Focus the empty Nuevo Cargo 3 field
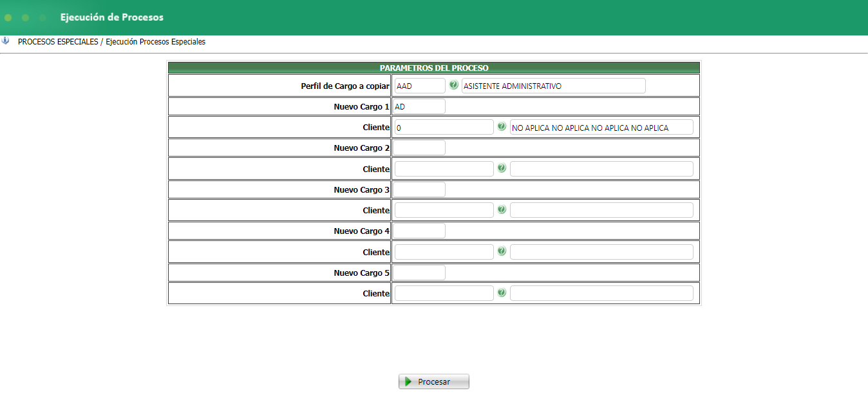 click(x=419, y=189)
